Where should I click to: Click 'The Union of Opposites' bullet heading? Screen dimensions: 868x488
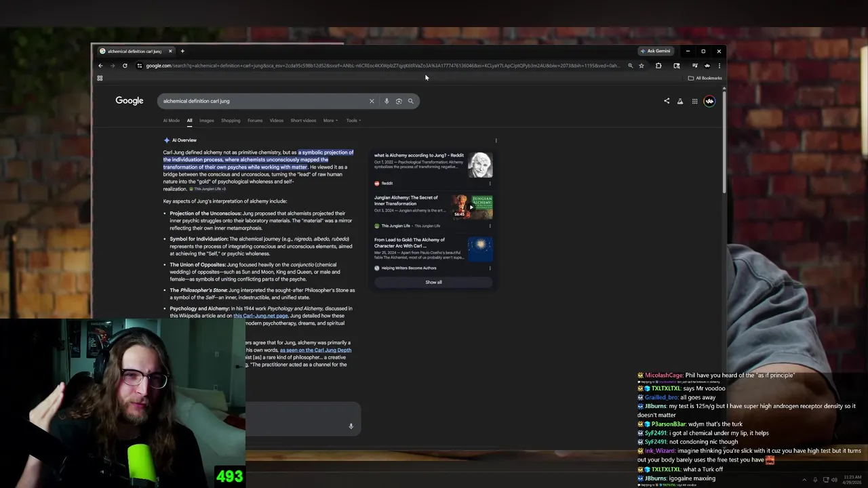coord(198,265)
